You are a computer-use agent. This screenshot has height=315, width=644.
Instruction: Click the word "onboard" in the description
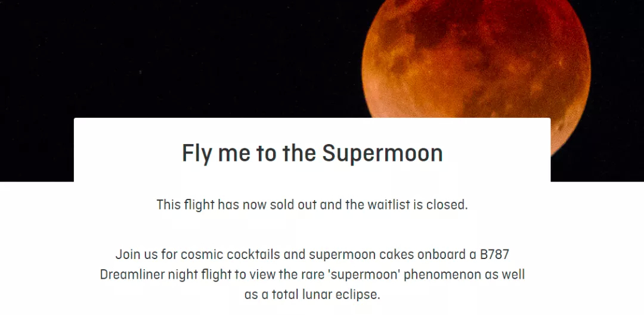coord(441,254)
